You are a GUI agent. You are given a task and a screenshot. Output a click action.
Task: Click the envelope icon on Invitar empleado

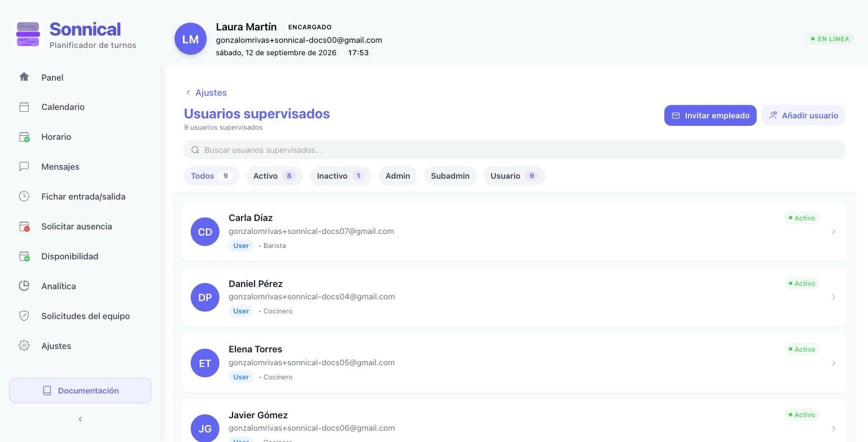coord(676,116)
